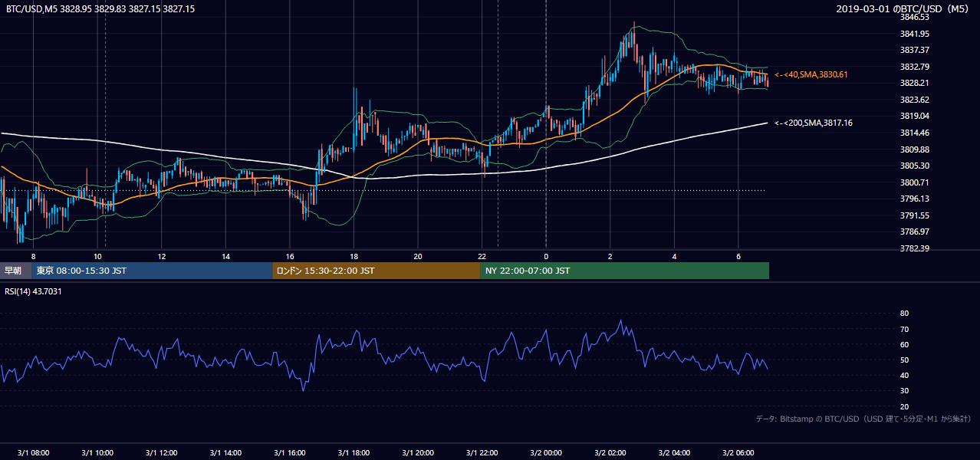This screenshot has width=980, height=460.
Task: Click hour marker 8 under price chart
Action: 33,256
